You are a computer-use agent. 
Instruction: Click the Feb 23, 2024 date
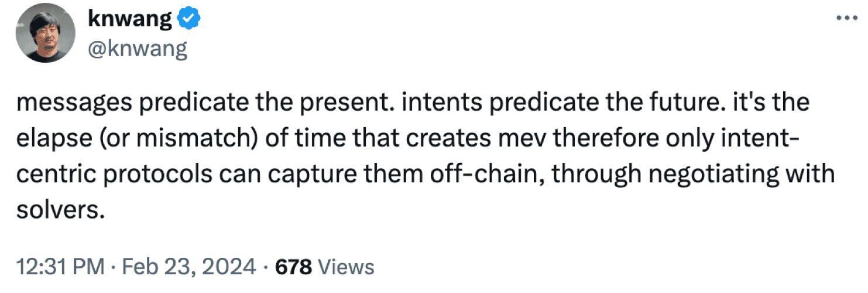(186, 268)
